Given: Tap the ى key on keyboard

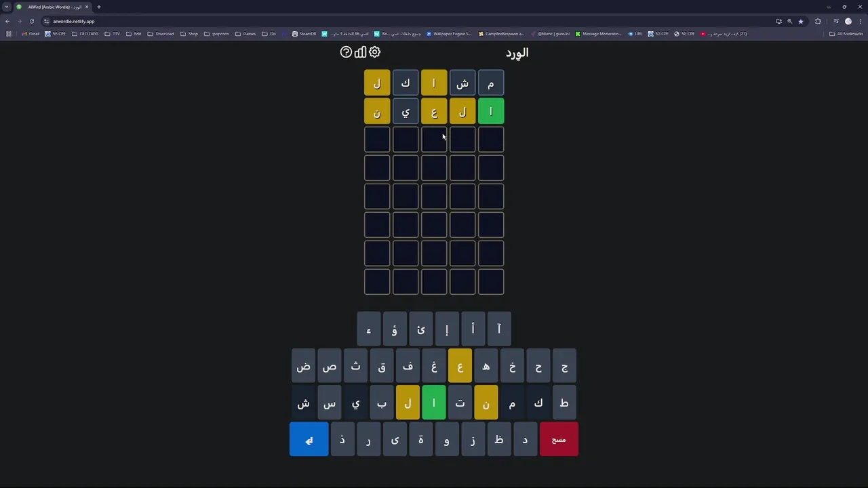Looking at the screenshot, I should click(395, 440).
